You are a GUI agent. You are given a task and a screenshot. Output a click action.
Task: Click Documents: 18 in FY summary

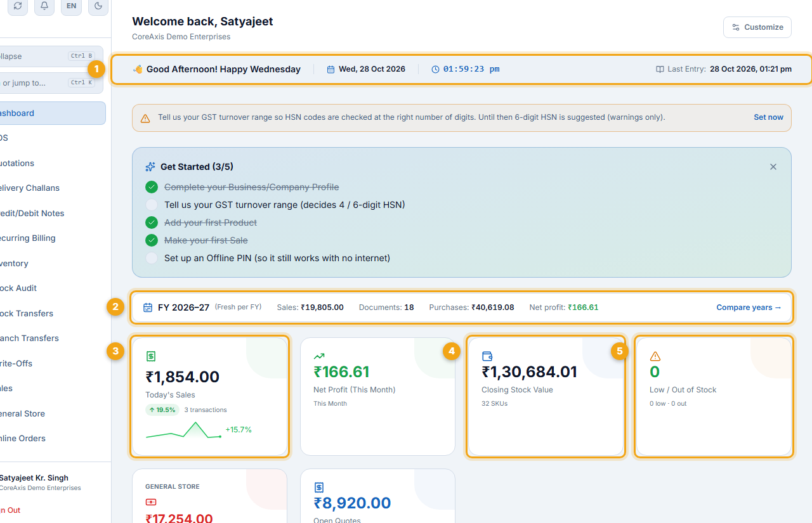pos(386,307)
